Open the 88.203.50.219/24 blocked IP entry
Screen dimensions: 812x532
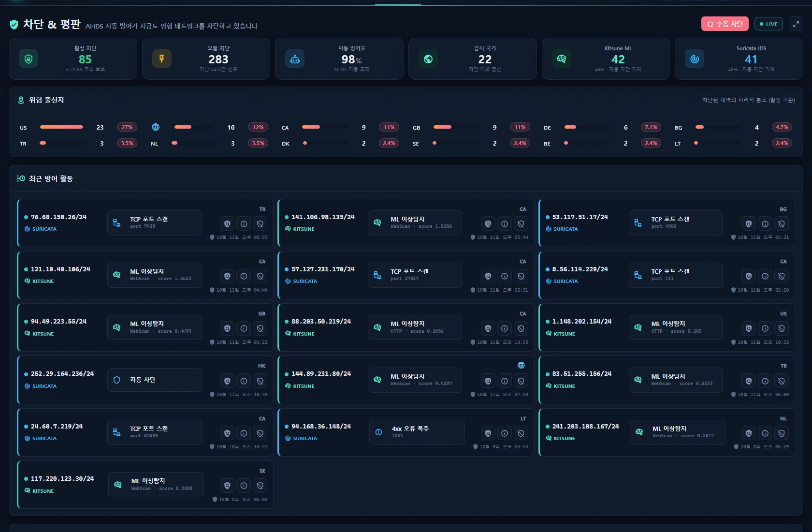(x=406, y=327)
